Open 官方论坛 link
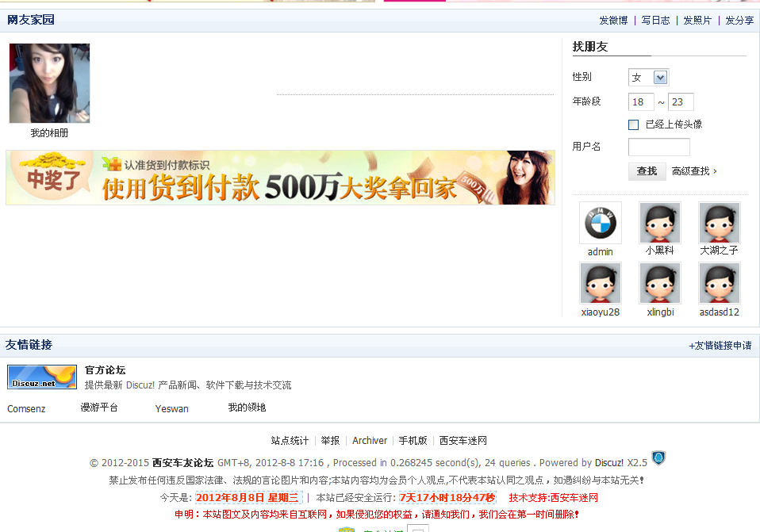 pos(106,370)
